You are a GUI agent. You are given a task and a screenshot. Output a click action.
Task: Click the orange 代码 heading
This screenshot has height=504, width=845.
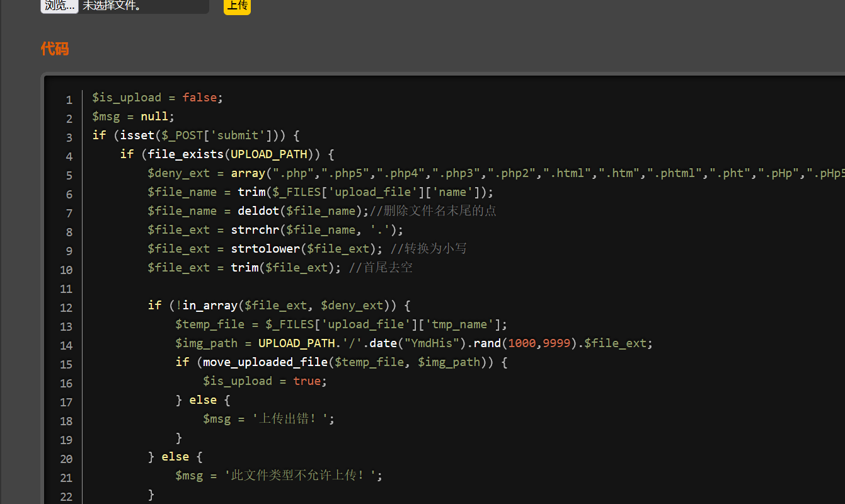pyautogui.click(x=55, y=49)
